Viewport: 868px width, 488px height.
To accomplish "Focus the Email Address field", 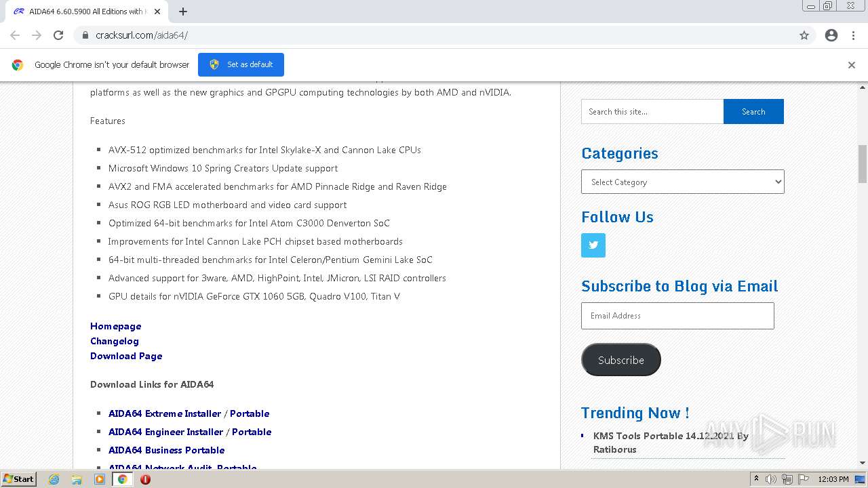I will click(677, 316).
